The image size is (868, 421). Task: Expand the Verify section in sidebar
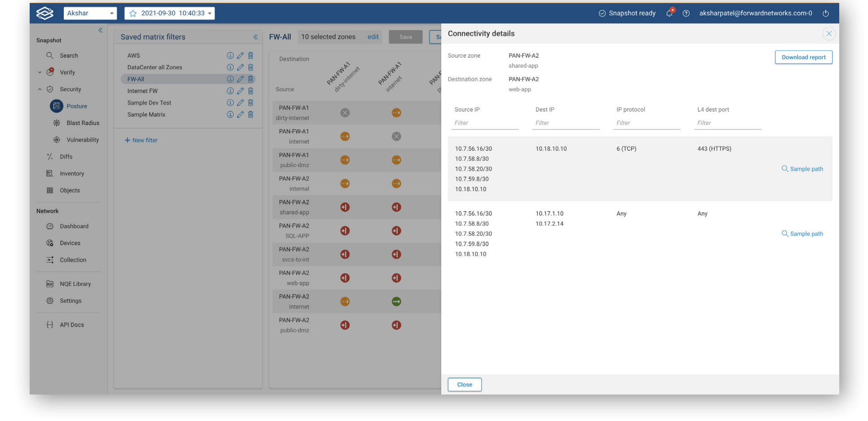(40, 72)
